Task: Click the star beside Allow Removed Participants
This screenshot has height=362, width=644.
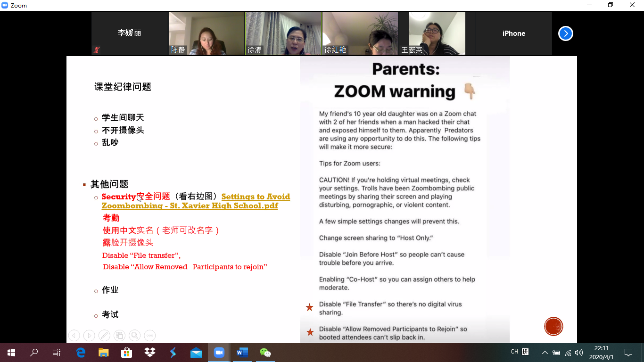Action: coord(310,332)
